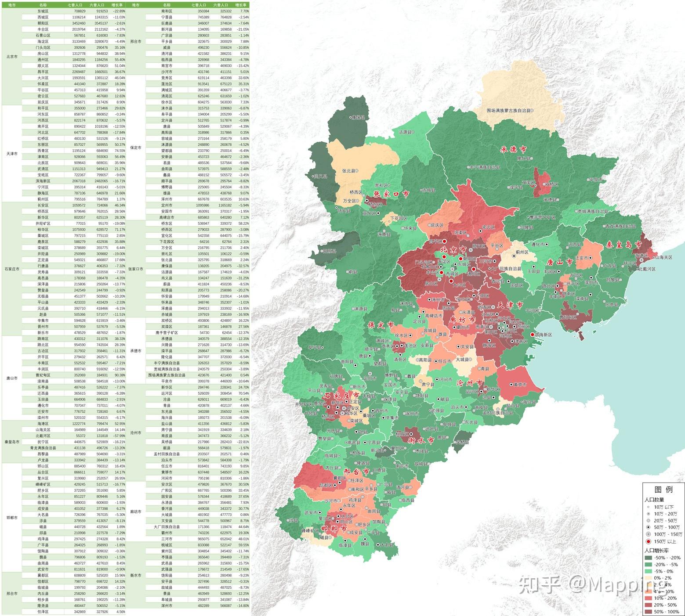Click the 天津市 city cell in the table
The width and height of the screenshot is (685, 616).
(x=12, y=154)
